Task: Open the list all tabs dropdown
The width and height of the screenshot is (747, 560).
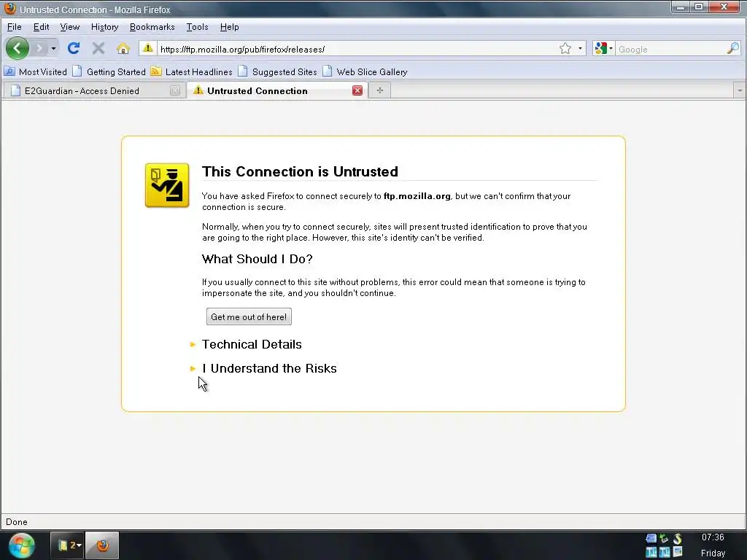Action: pos(740,90)
